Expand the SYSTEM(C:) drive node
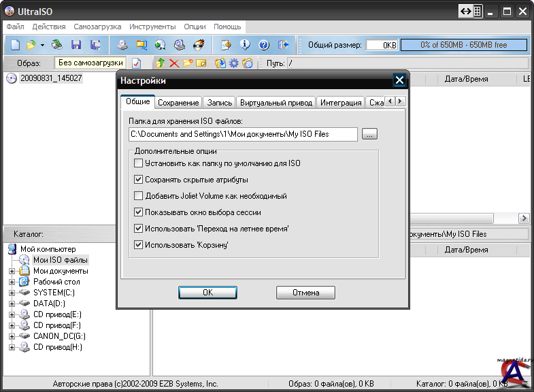The height and width of the screenshot is (392, 534). click(12, 293)
